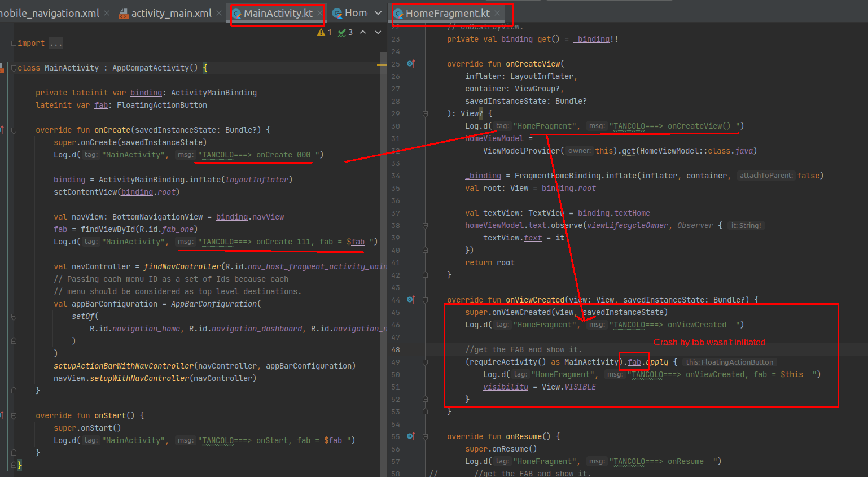The image size is (868, 477).
Task: Click the 'fab' variable after lateinit var
Action: pyautogui.click(x=101, y=105)
